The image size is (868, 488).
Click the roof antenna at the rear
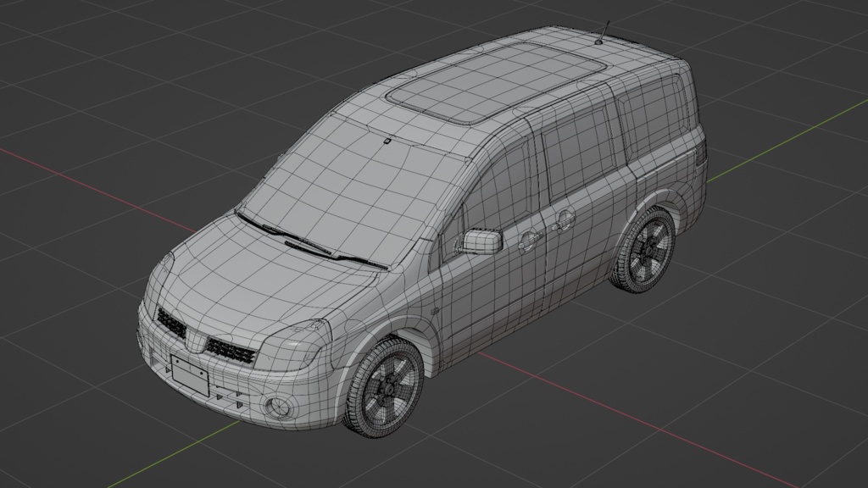[x=603, y=33]
